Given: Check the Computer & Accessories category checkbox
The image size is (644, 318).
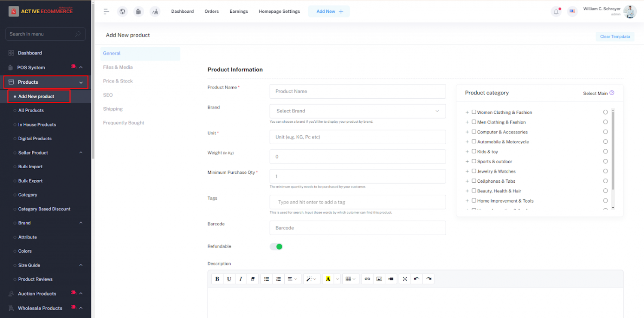Looking at the screenshot, I should 474,132.
